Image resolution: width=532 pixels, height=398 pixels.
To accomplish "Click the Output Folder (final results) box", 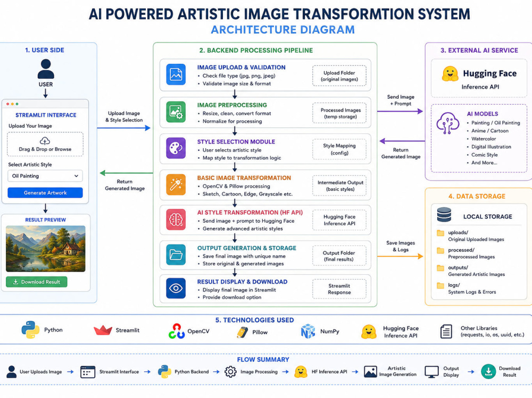I will click(x=339, y=256).
